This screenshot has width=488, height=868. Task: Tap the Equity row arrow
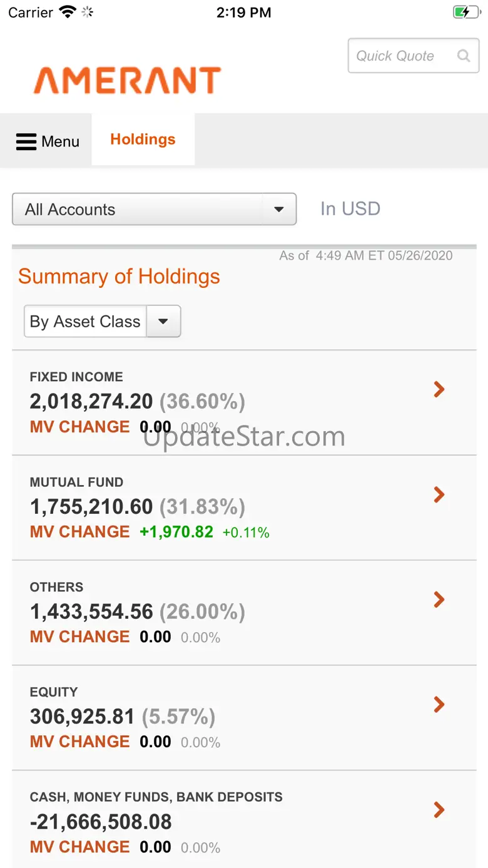pyautogui.click(x=439, y=705)
